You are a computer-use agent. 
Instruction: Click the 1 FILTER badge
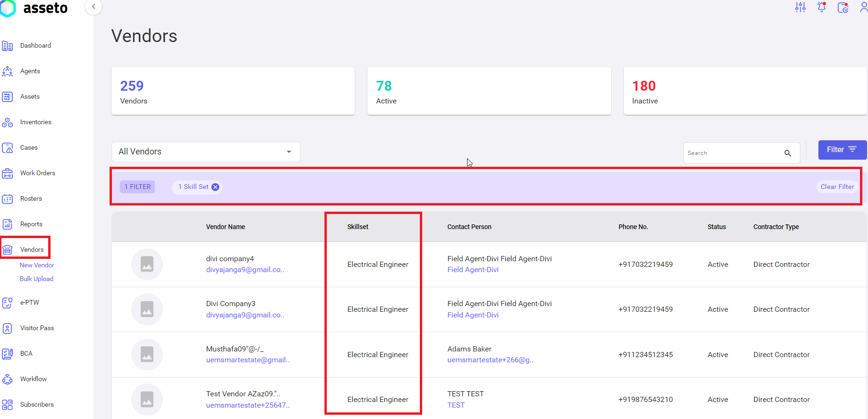(137, 187)
